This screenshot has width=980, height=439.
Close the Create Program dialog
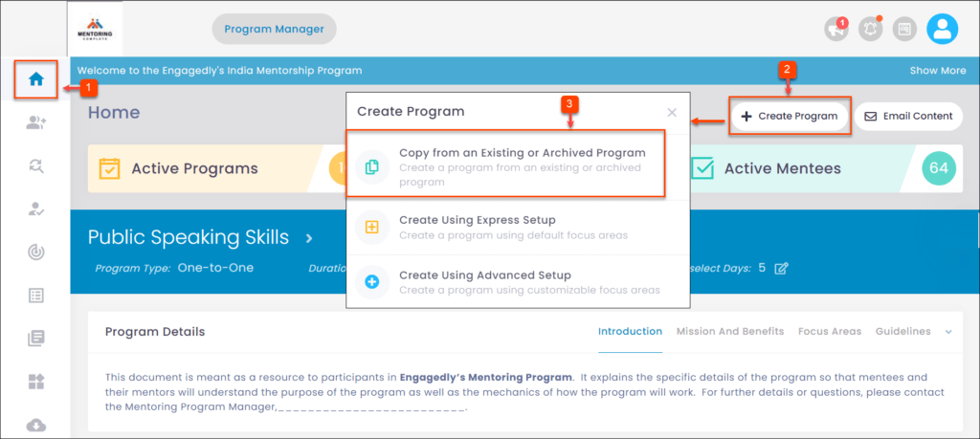(672, 112)
